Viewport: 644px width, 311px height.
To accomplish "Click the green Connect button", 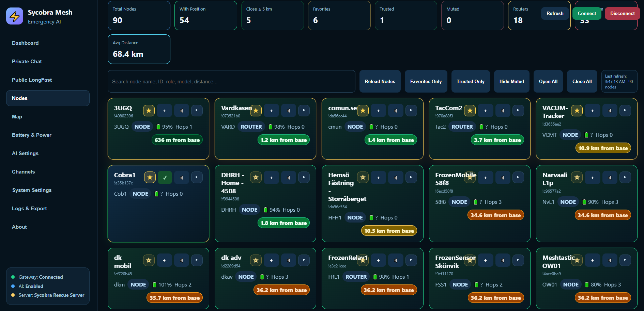I will pos(587,13).
